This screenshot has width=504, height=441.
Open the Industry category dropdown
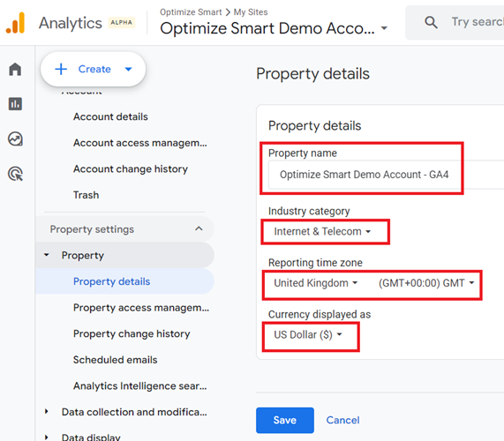pyautogui.click(x=322, y=231)
